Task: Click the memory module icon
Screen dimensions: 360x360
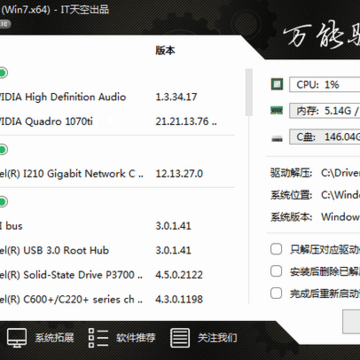Action: 277,110
